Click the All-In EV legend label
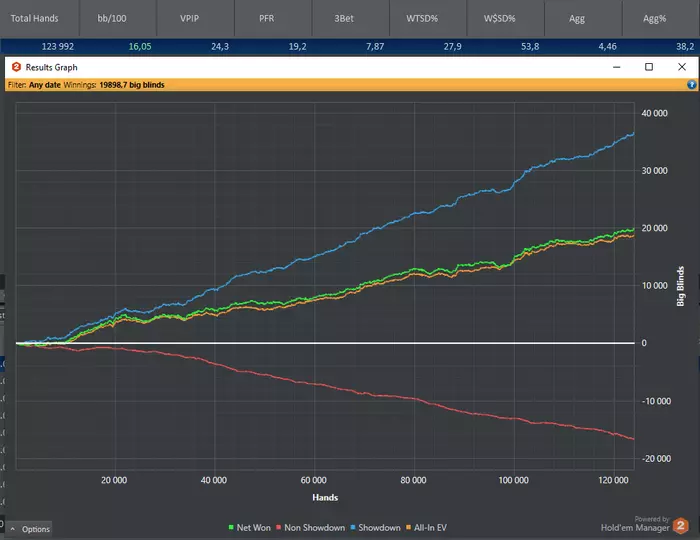 (430, 528)
